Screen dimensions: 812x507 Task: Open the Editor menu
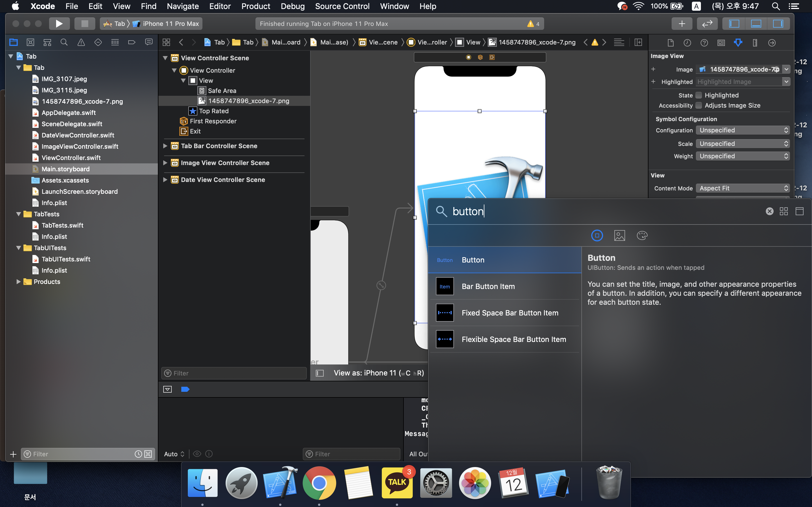pos(220,6)
